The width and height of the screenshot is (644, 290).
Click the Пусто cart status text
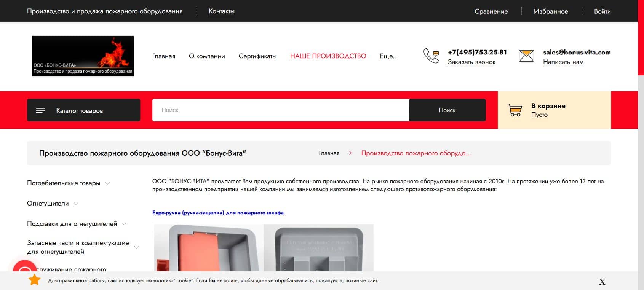tap(539, 115)
